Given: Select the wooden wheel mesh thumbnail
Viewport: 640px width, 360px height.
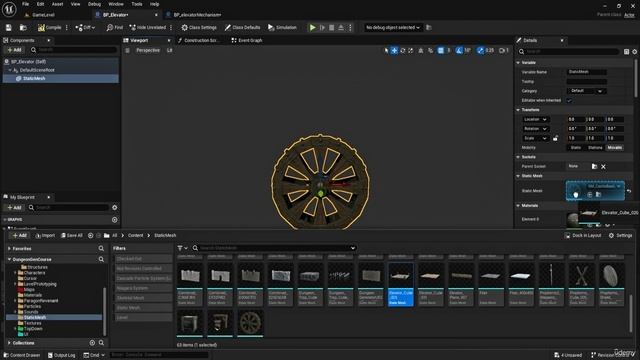Looking at the screenshot, I should click(250, 323).
